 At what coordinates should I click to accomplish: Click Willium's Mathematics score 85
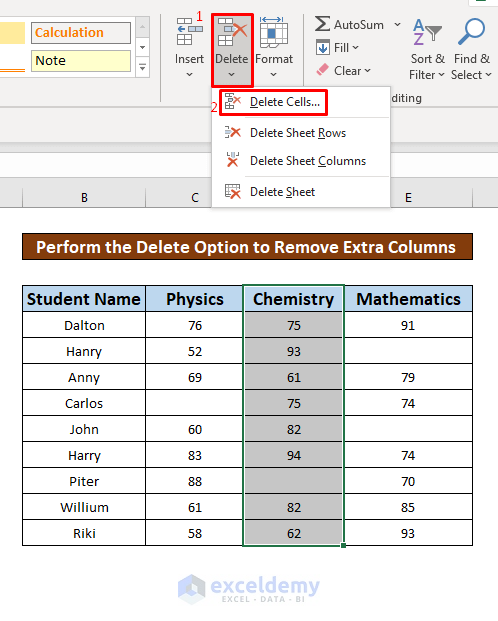(x=408, y=507)
